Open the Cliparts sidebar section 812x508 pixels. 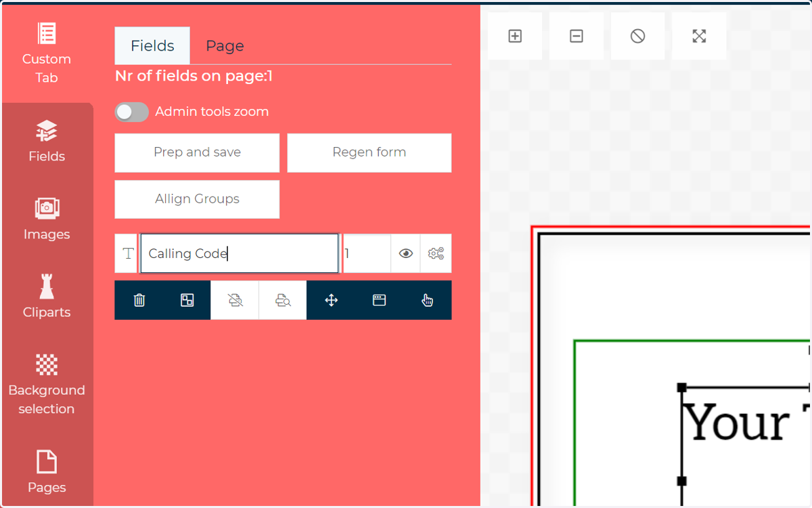47,297
